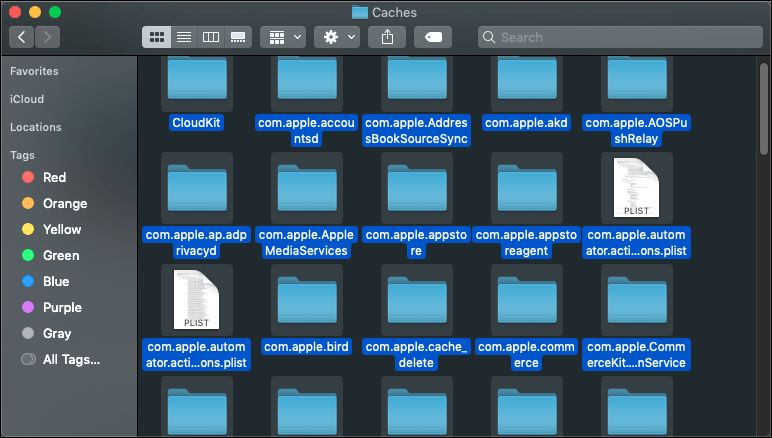Select the com.apple.cache_delete folder icon
Viewport: 772px width, 438px height.
417,300
